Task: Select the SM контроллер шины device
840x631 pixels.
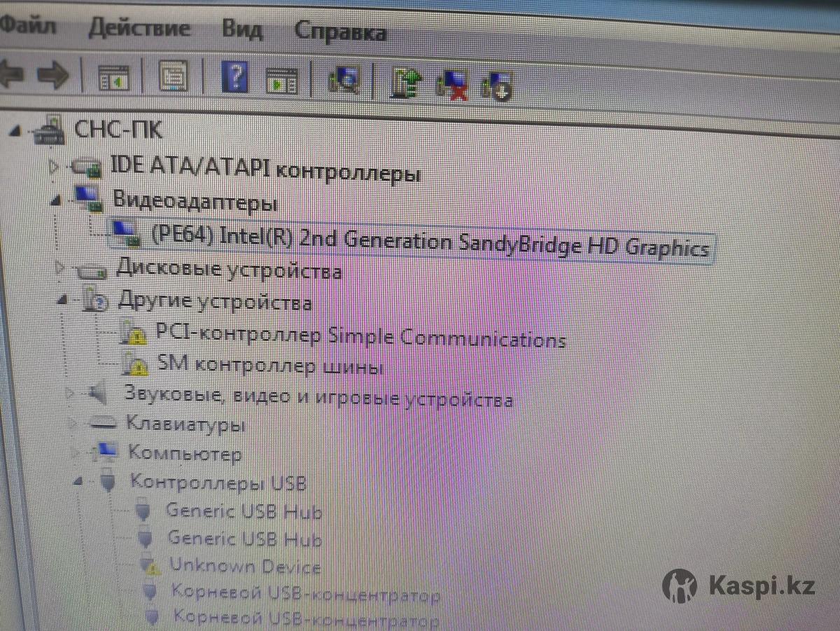Action: (x=269, y=365)
